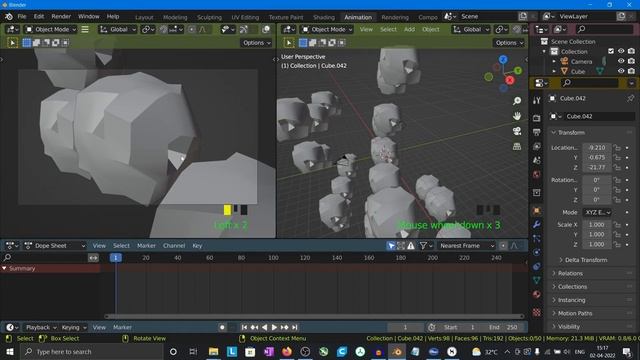Viewport: 640px width, 360px height.
Task: Jump to the end frame button
Action: click(x=295, y=327)
